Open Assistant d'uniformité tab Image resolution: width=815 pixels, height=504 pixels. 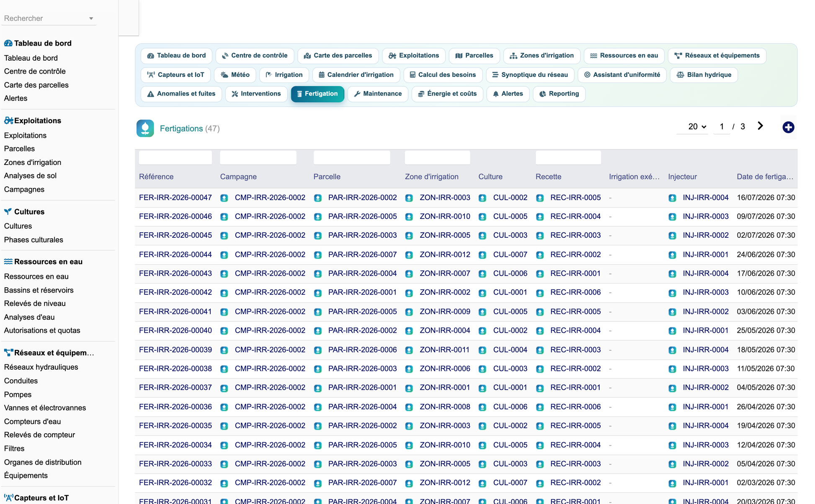622,75
